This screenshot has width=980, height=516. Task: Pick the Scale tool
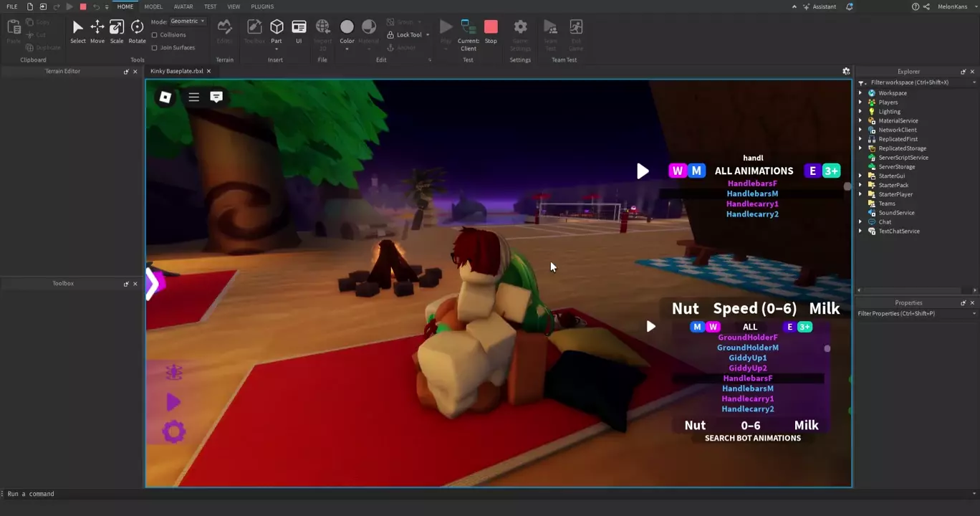click(x=116, y=32)
